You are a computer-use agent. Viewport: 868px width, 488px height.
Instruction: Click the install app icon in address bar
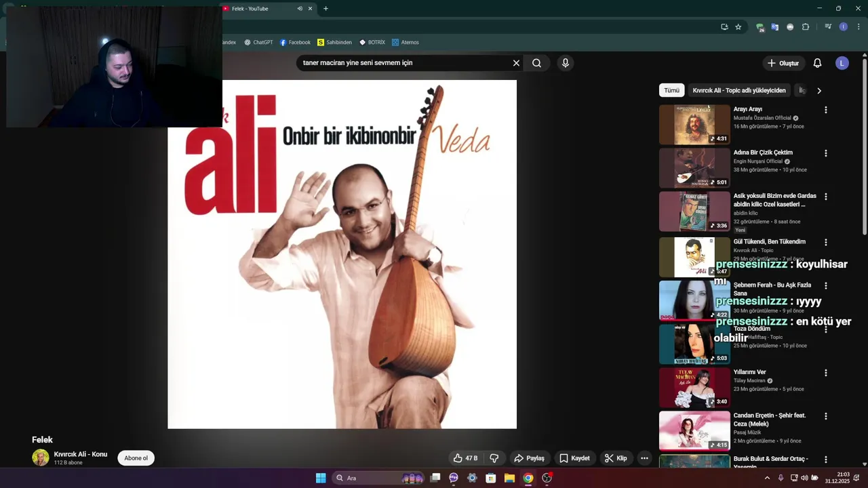click(724, 27)
